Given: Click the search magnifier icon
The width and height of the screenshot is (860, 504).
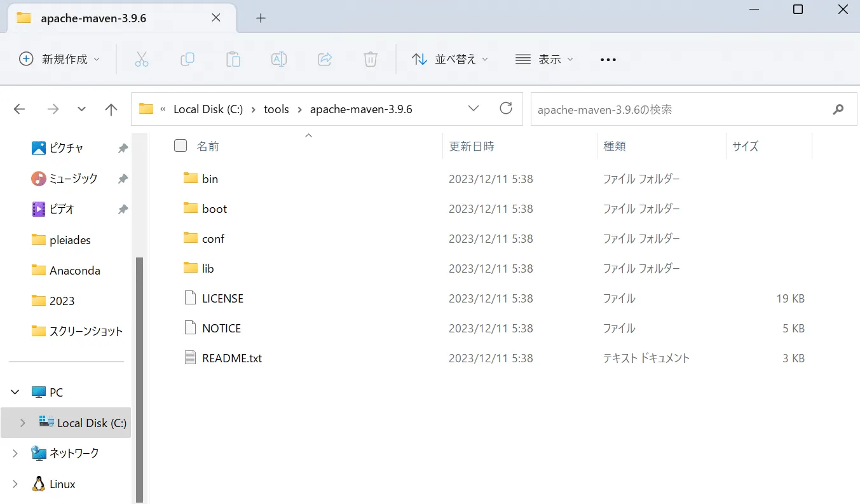Looking at the screenshot, I should (x=838, y=109).
